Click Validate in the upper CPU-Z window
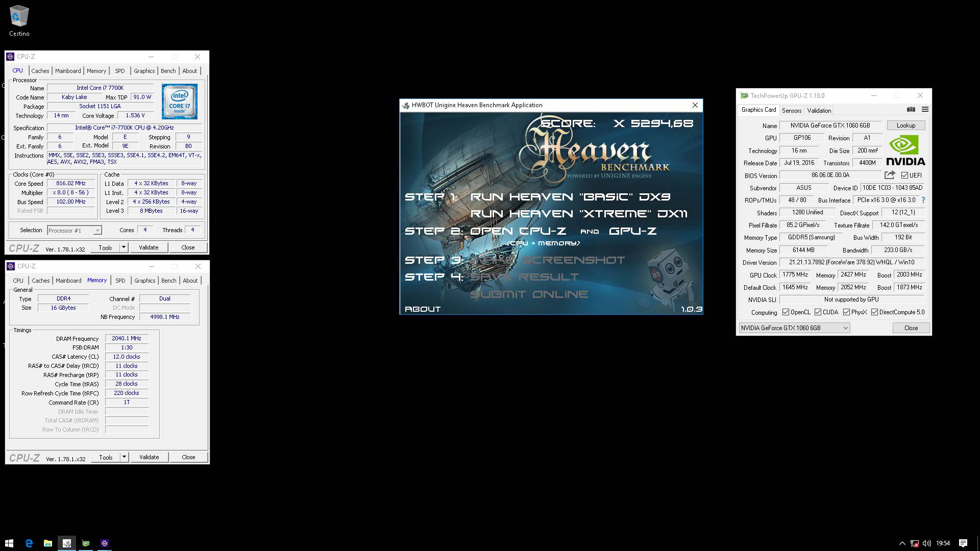980x551 pixels. pyautogui.click(x=149, y=247)
